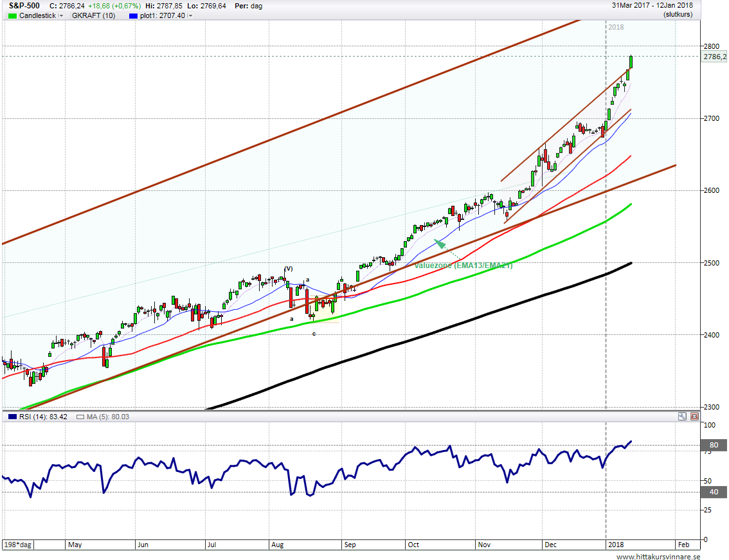
Task: Click the wave label c annotation
Action: click(314, 334)
